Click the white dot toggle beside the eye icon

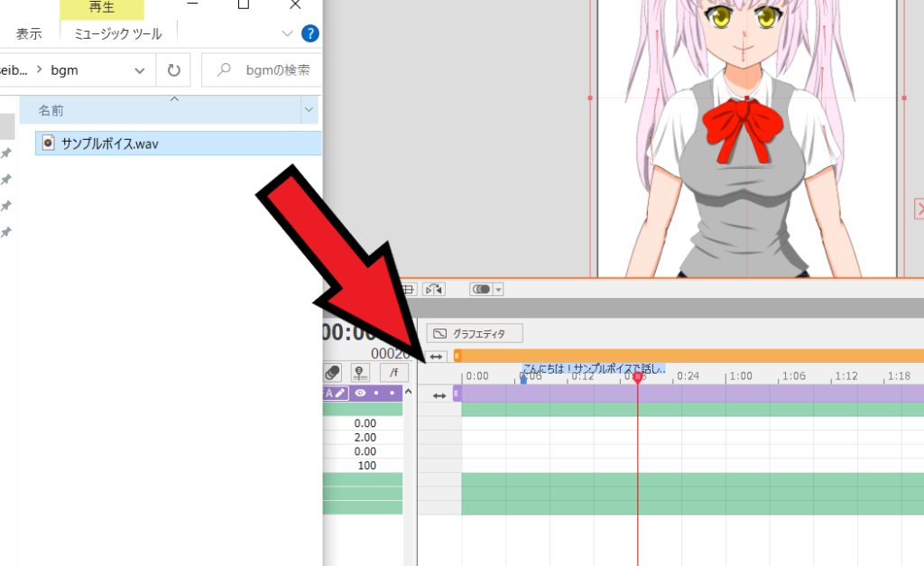point(376,393)
